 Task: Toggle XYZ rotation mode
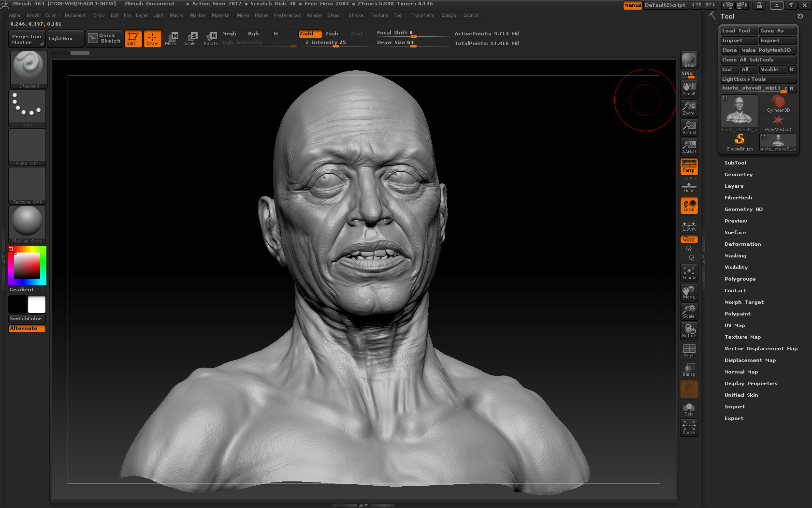click(x=689, y=239)
